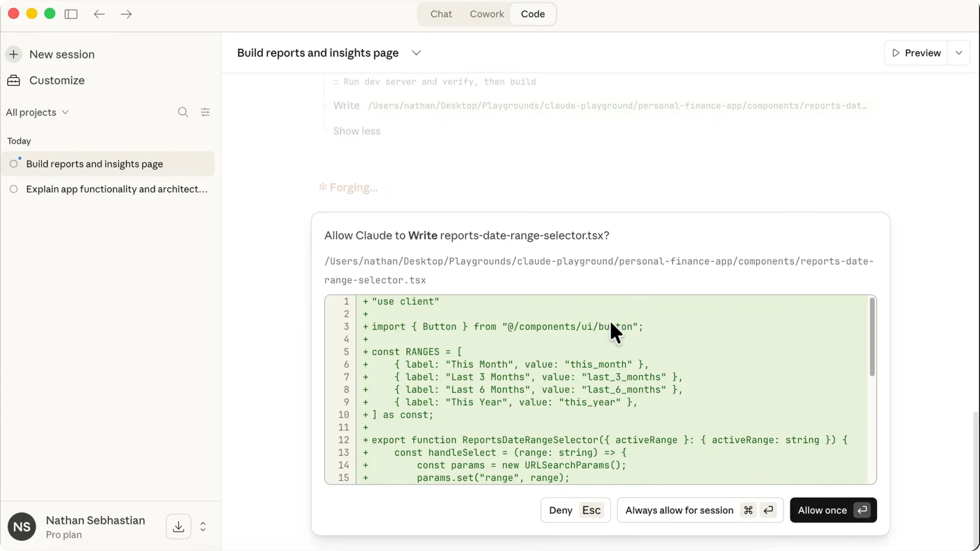Go forward with the right arrow
Viewport: 980px width, 551px height.
click(126, 14)
